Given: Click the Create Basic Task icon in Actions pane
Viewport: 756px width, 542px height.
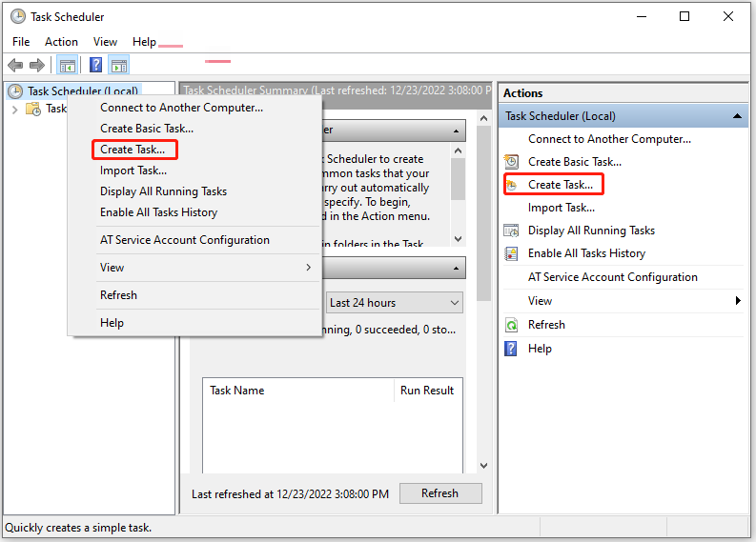Looking at the screenshot, I should pos(511,161).
